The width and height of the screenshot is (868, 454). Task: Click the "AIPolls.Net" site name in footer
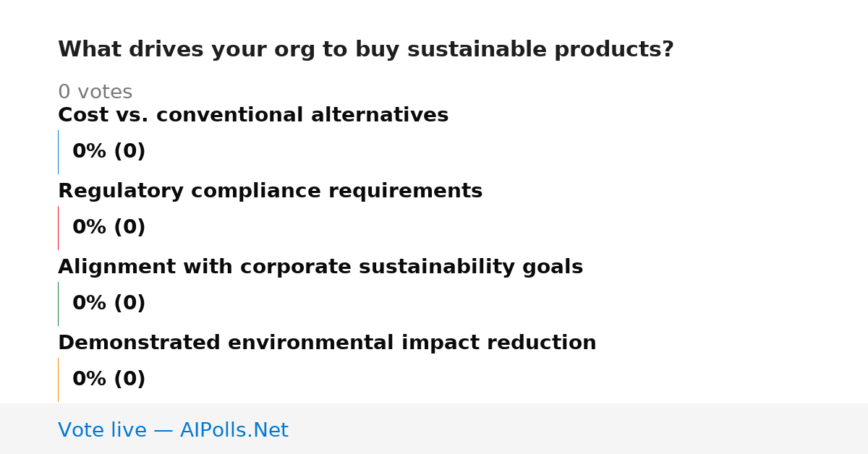pyautogui.click(x=234, y=431)
